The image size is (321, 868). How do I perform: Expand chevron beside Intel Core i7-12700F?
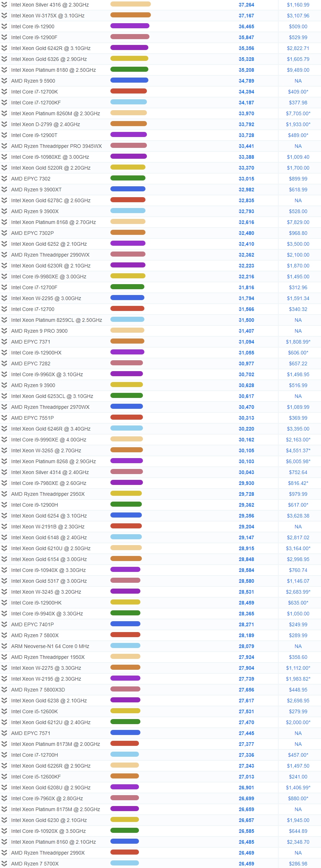4,287
